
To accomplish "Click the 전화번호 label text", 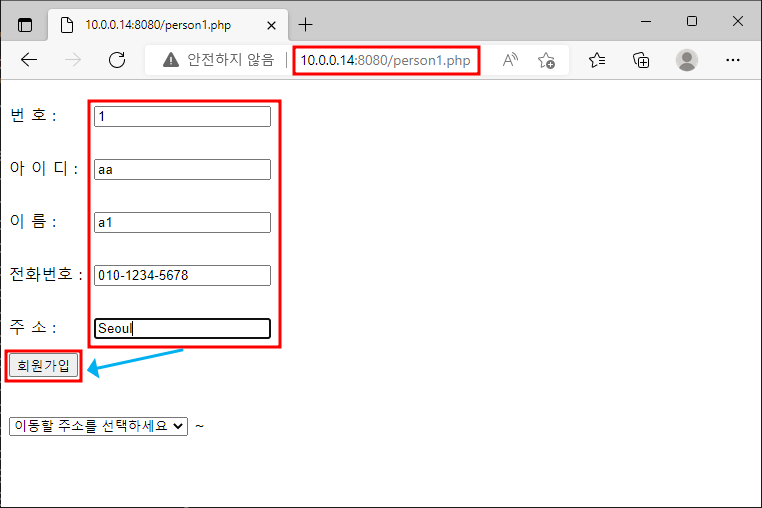I will click(46, 274).
